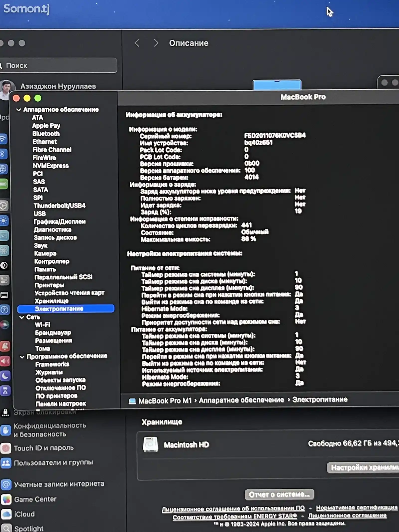The height and width of the screenshot is (532, 399).
Task: Select highlighted Электропитание entry
Action: pos(66,309)
